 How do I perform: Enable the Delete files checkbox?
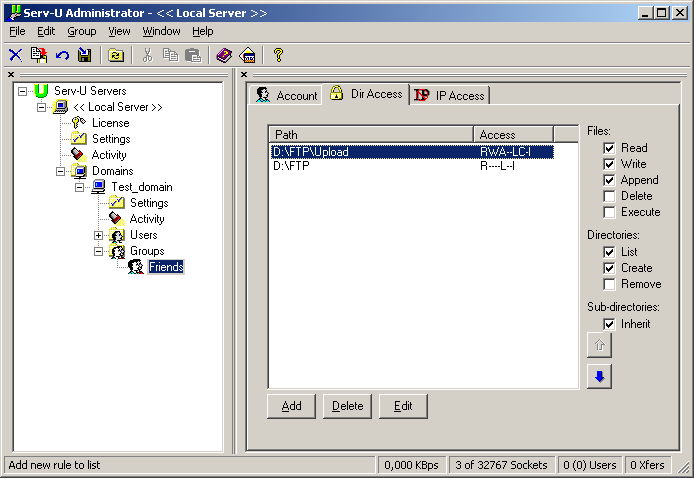(609, 196)
